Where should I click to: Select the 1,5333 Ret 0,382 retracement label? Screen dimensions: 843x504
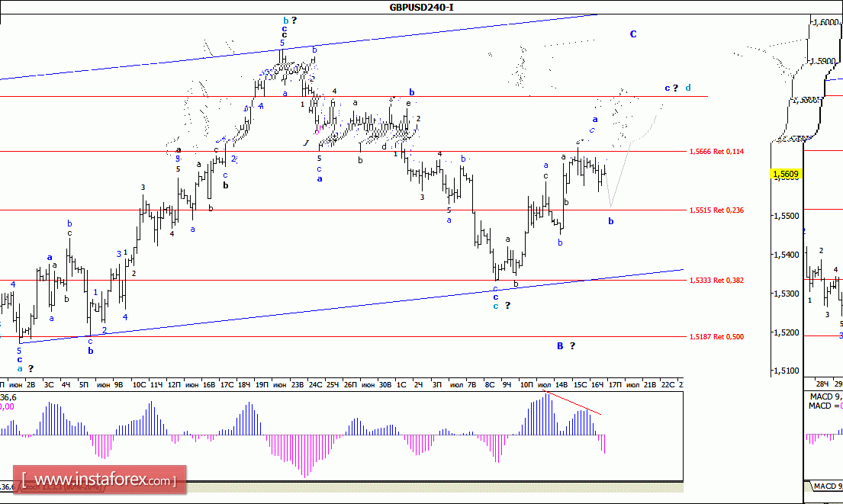point(716,281)
